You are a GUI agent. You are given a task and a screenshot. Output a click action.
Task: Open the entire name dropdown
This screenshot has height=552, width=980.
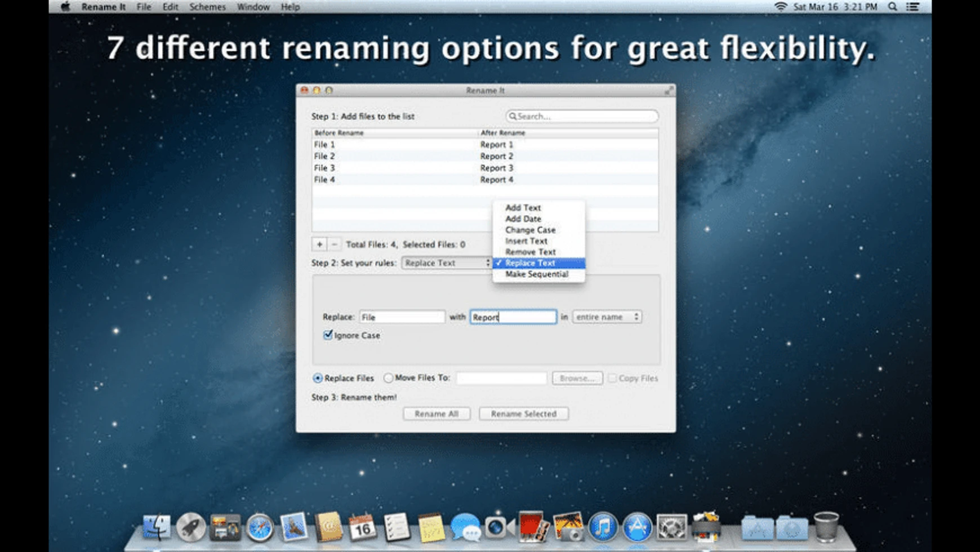point(606,317)
